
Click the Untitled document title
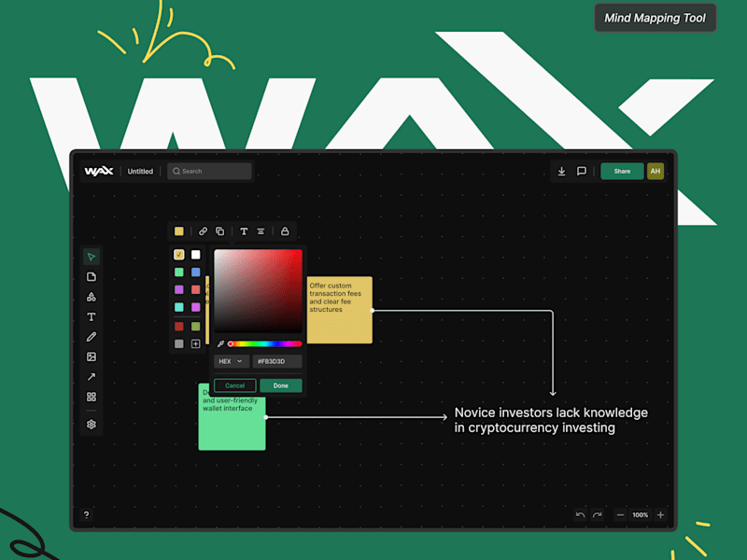140,172
